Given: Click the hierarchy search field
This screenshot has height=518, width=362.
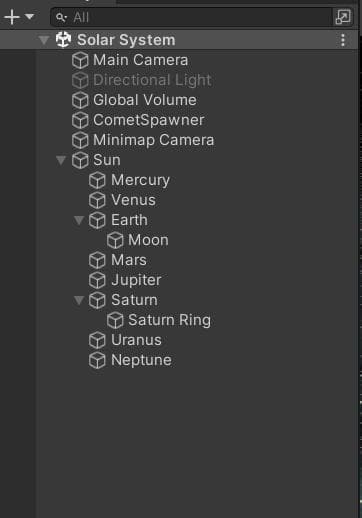Looking at the screenshot, I should pos(192,17).
